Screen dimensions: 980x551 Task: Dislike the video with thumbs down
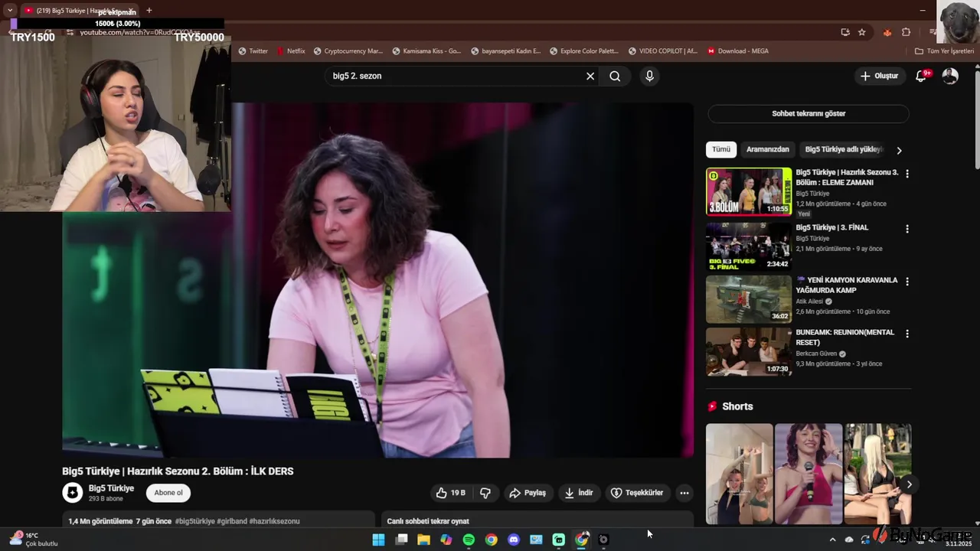(x=485, y=493)
